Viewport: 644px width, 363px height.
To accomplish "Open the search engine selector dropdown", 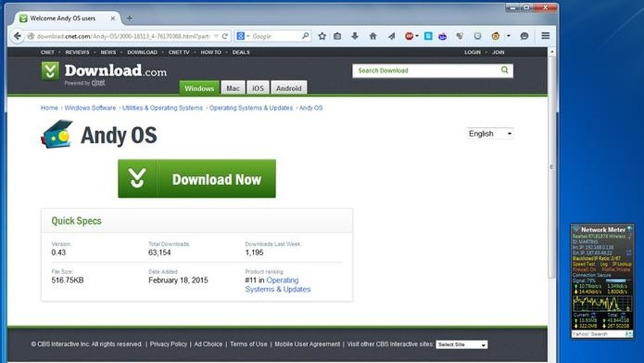I will point(242,36).
